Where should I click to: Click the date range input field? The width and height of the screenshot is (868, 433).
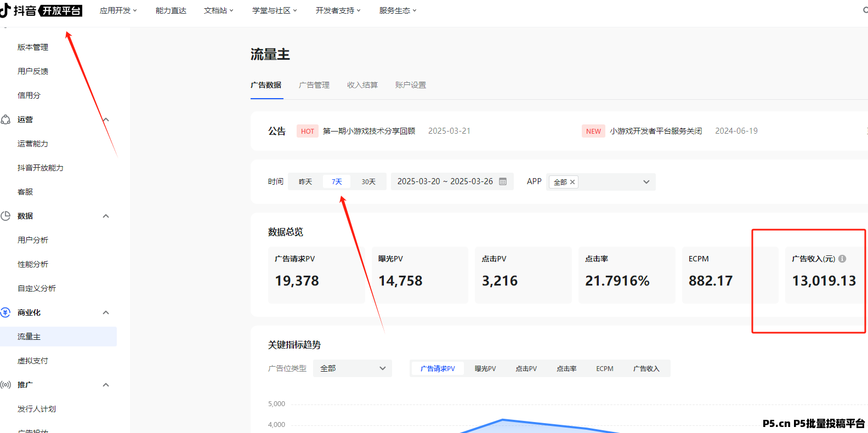(x=445, y=181)
